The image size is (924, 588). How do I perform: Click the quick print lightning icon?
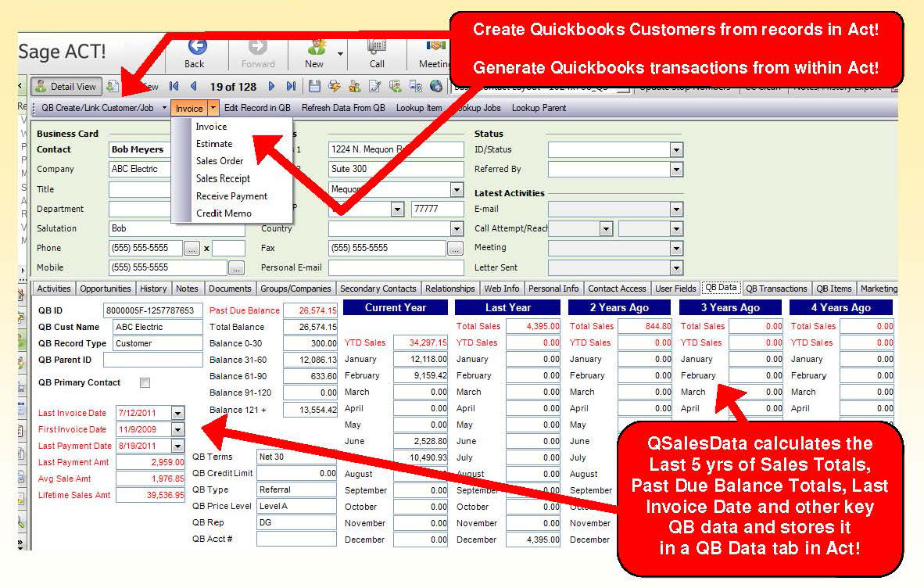click(x=335, y=87)
